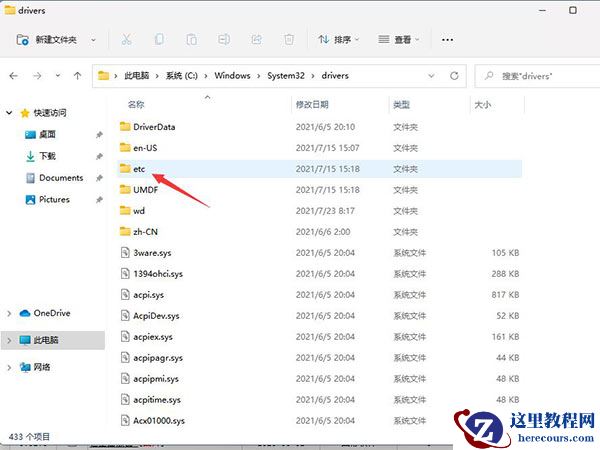Select the UMDF folder icon

[125, 189]
